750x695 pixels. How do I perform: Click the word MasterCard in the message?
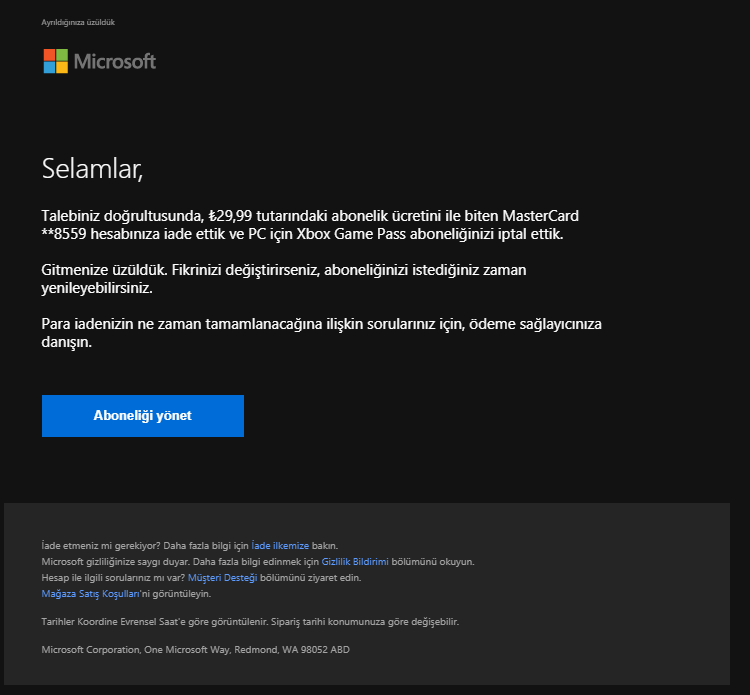pos(540,216)
